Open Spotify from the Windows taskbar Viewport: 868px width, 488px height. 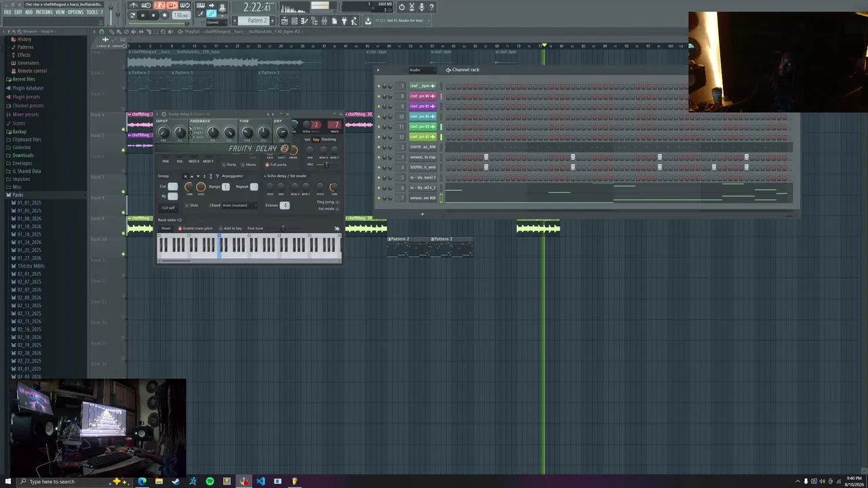coord(210,481)
